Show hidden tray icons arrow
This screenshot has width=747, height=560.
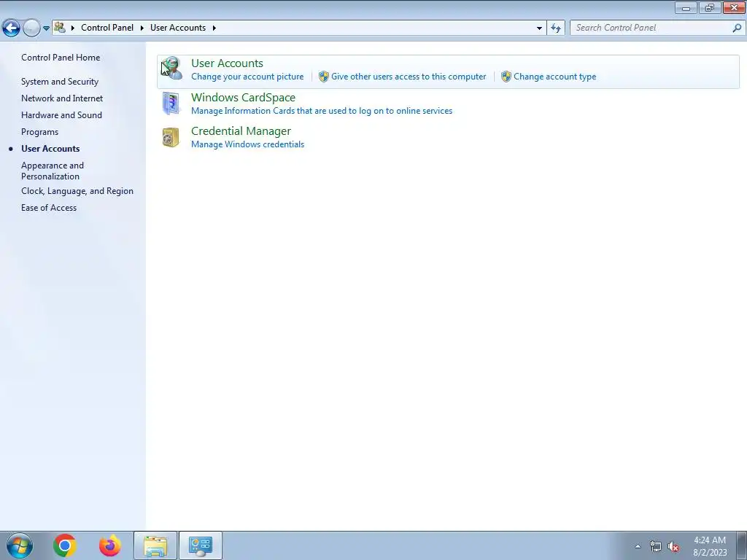(x=638, y=546)
